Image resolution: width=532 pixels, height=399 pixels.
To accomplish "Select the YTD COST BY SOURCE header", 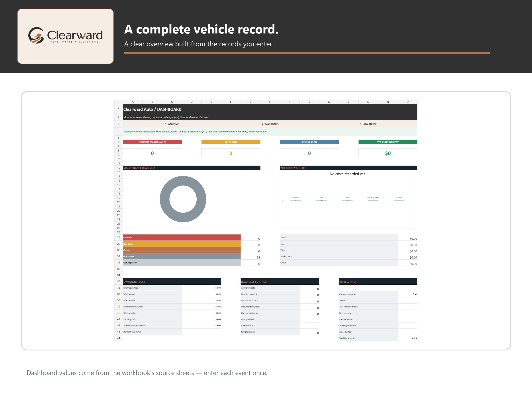I will click(x=348, y=168).
